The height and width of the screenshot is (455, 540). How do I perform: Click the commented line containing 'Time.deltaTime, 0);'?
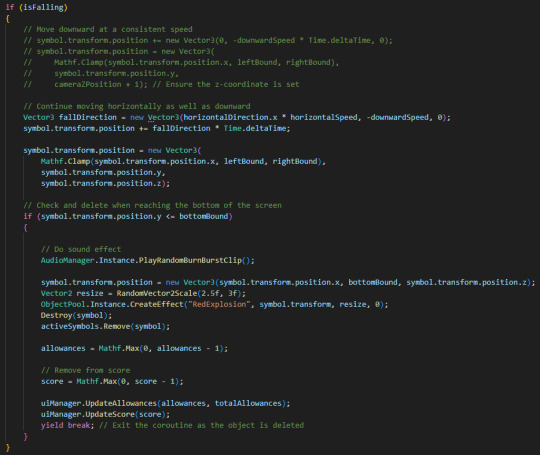(x=208, y=40)
